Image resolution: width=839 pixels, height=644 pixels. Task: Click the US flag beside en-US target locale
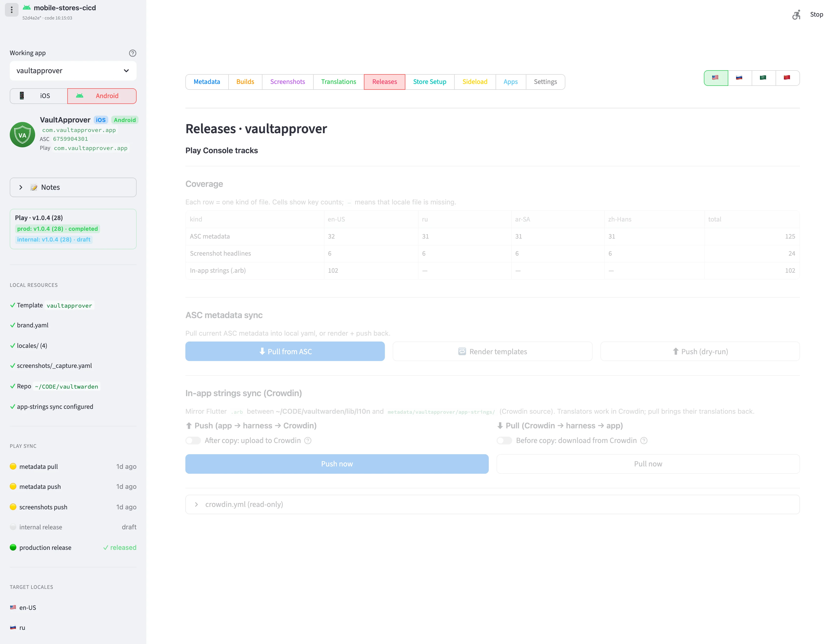pos(13,607)
